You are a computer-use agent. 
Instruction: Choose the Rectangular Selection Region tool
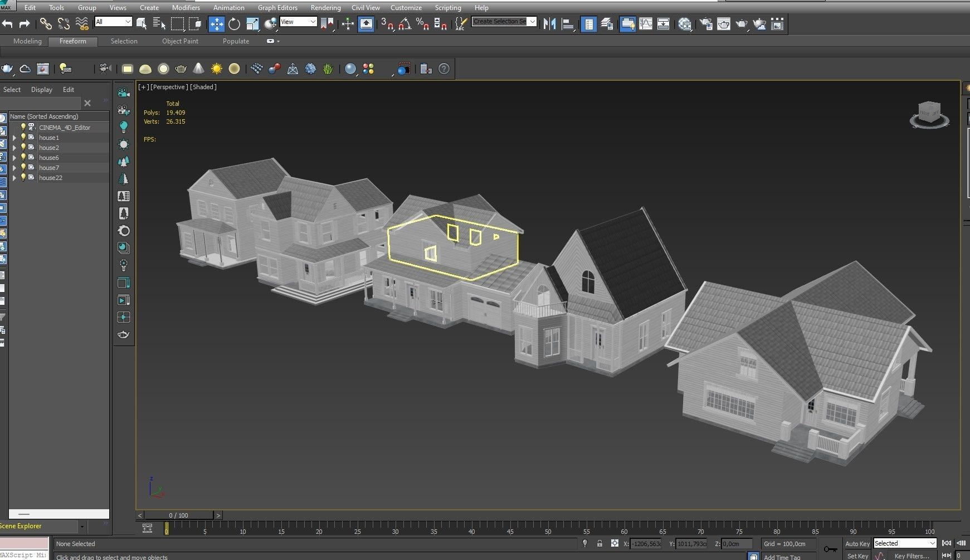[x=177, y=23]
